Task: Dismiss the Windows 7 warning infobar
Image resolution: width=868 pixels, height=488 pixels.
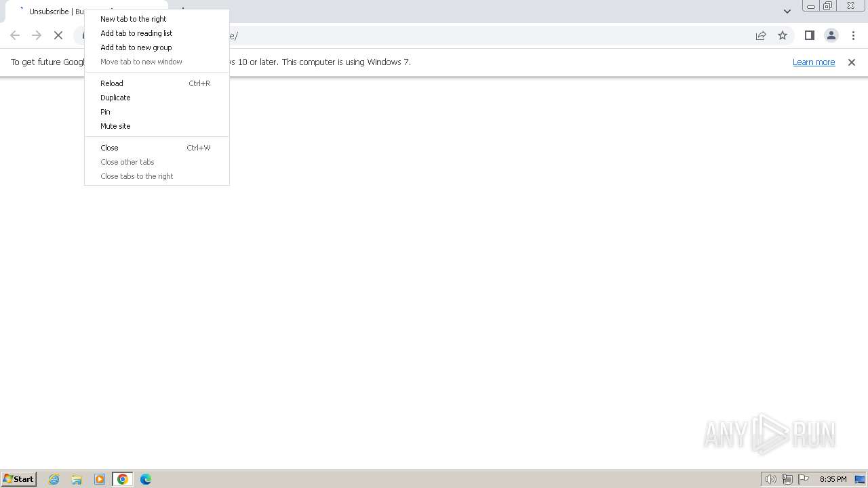Action: click(x=852, y=62)
